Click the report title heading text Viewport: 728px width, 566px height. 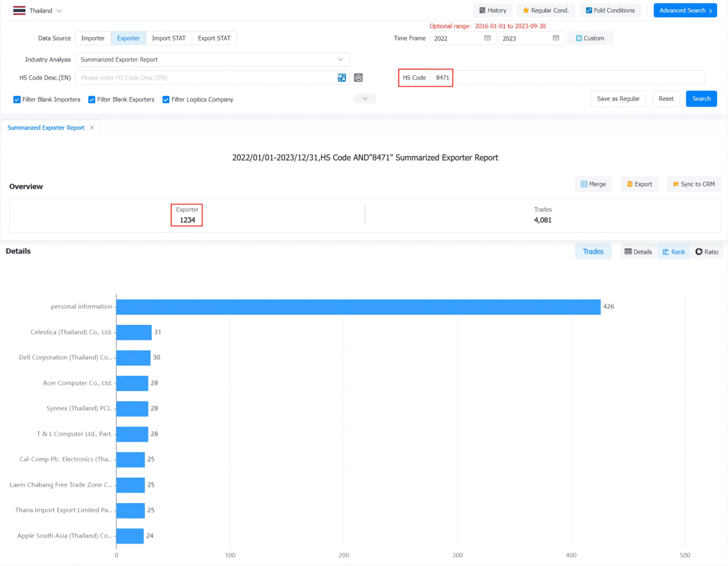point(365,158)
